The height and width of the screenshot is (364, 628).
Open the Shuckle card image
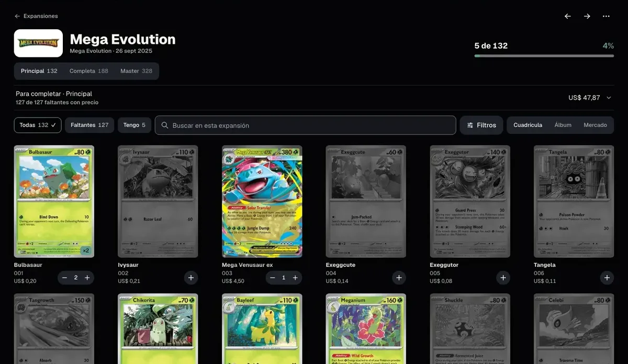pos(470,328)
